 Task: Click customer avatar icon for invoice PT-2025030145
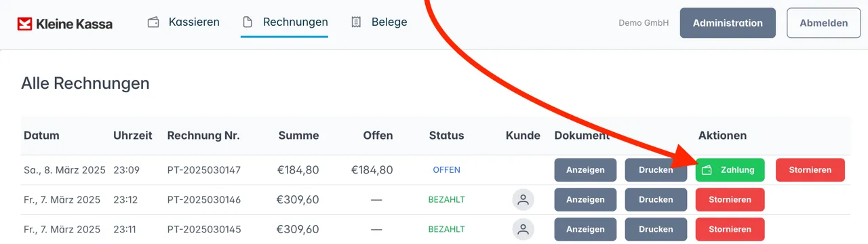click(523, 229)
